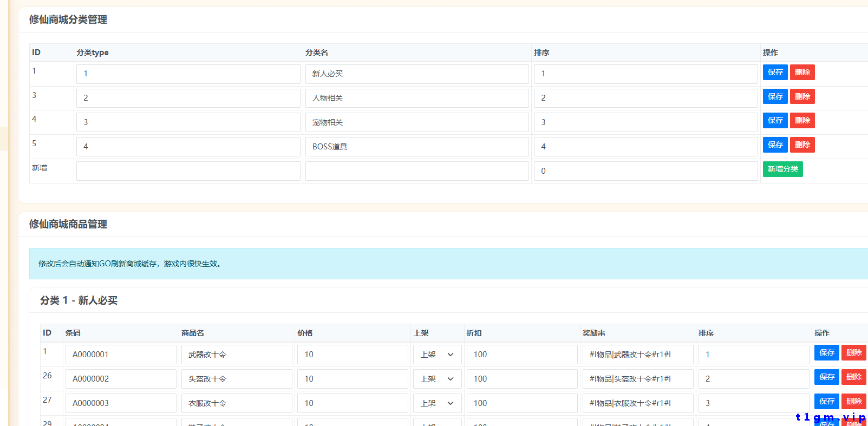Click the 分类 1 - 新人必买 heading
This screenshot has height=426, width=868.
[79, 300]
